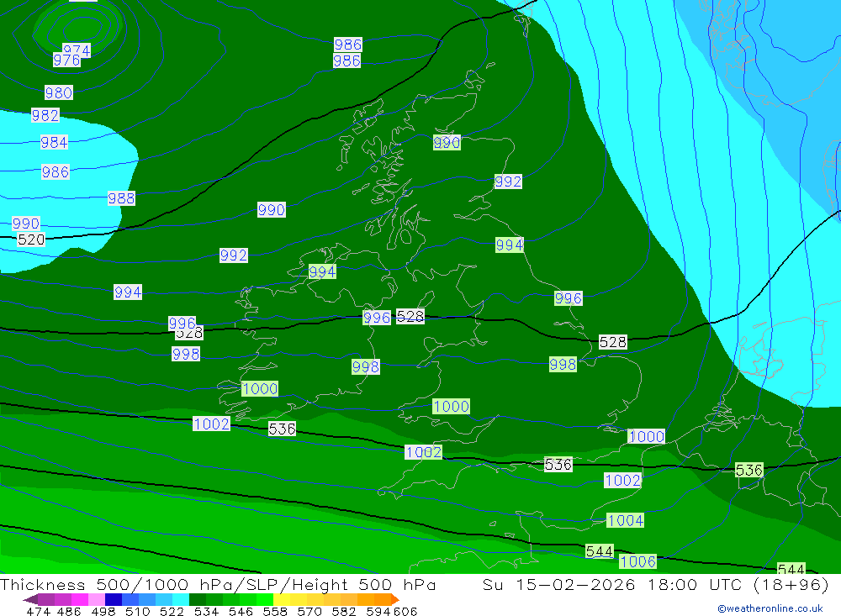
Task: Click the dark navy blue legend swatch
Action: [x=114, y=599]
